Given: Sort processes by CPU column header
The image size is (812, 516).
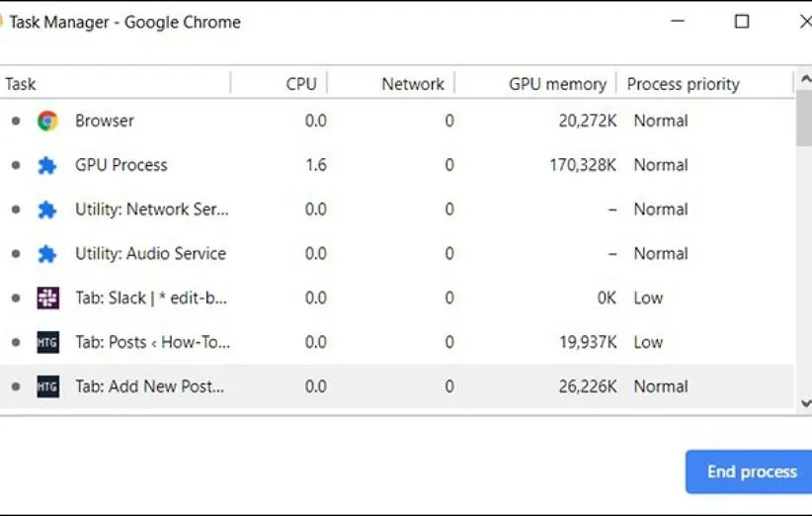Looking at the screenshot, I should point(300,84).
